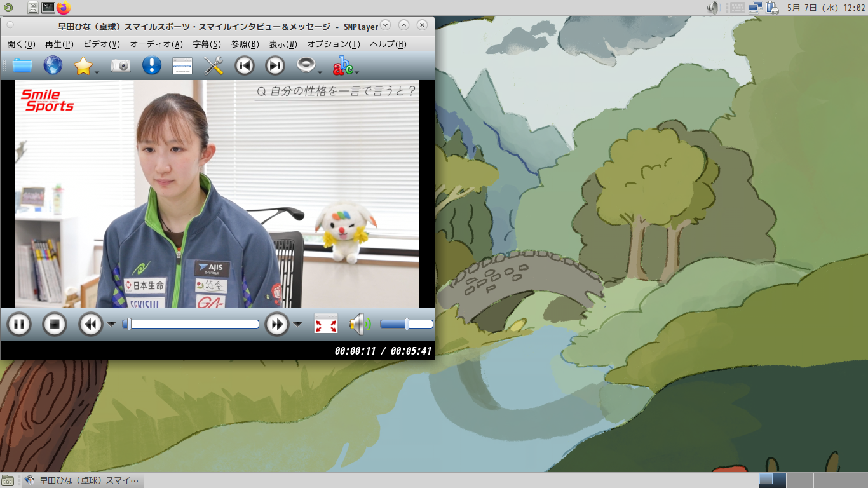Take a screenshot with the camera icon
This screenshot has height=488, width=868.
pos(121,65)
